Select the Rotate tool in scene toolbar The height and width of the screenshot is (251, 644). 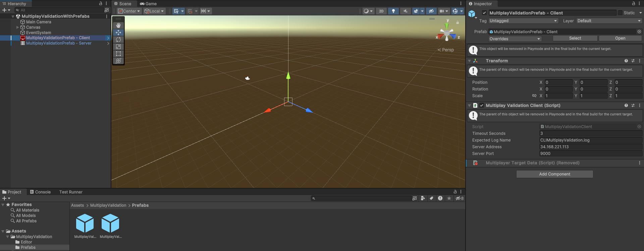pos(118,40)
